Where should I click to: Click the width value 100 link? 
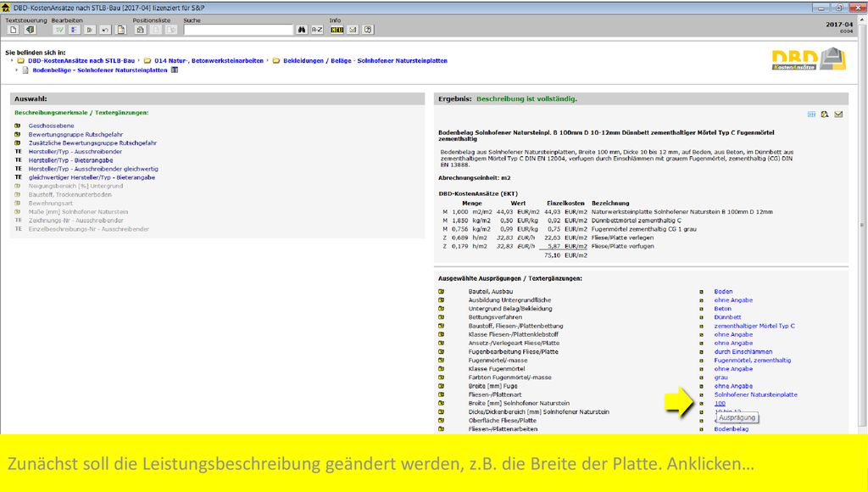tap(720, 403)
